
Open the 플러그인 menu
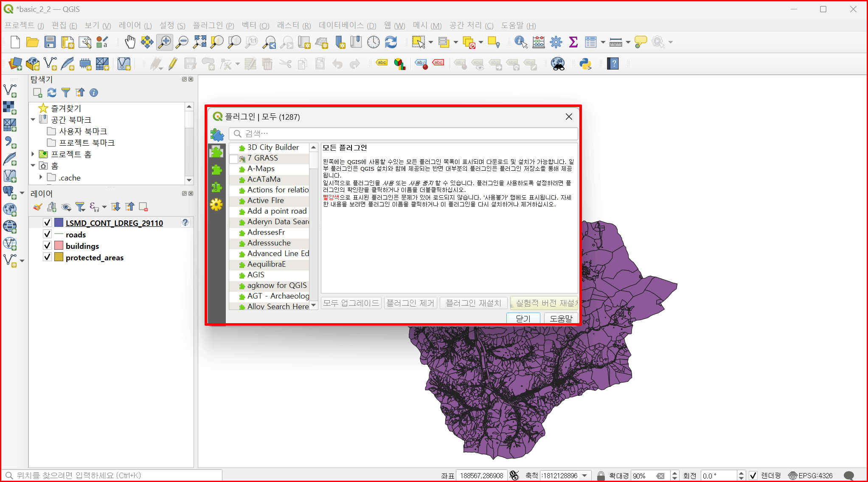coord(213,25)
